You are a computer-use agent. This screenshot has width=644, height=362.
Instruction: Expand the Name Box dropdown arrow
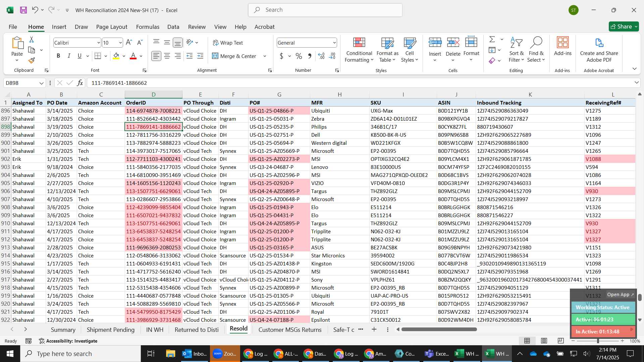pyautogui.click(x=41, y=83)
